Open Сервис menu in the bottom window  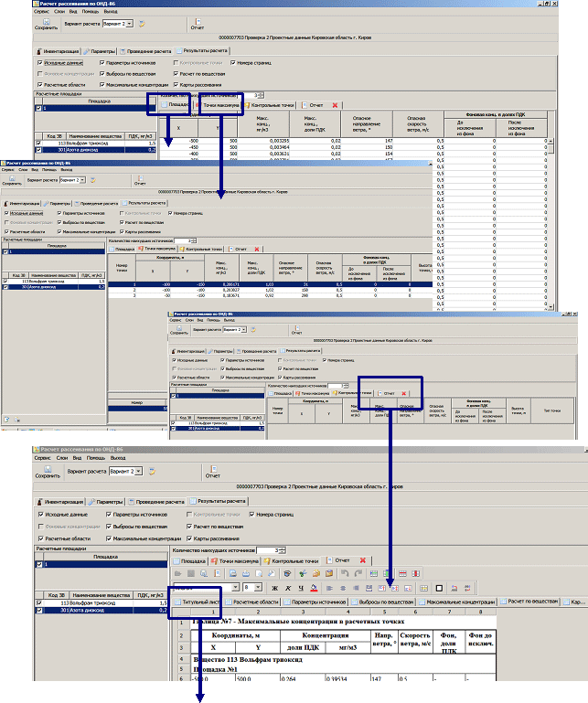coord(45,455)
